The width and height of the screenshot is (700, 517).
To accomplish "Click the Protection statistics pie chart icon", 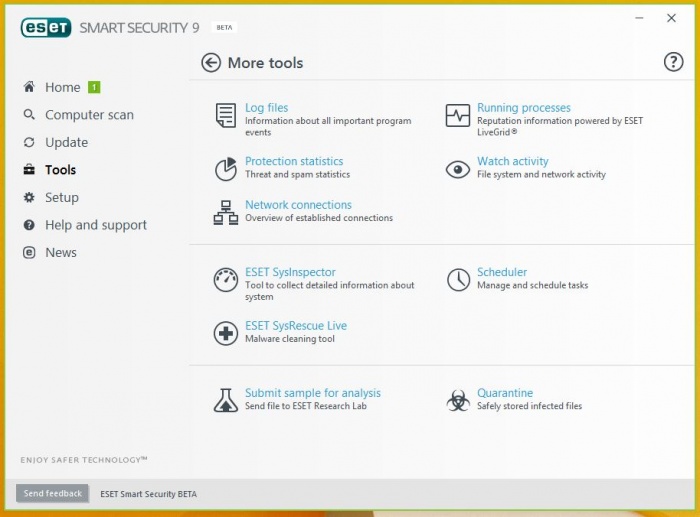I will 226,169.
